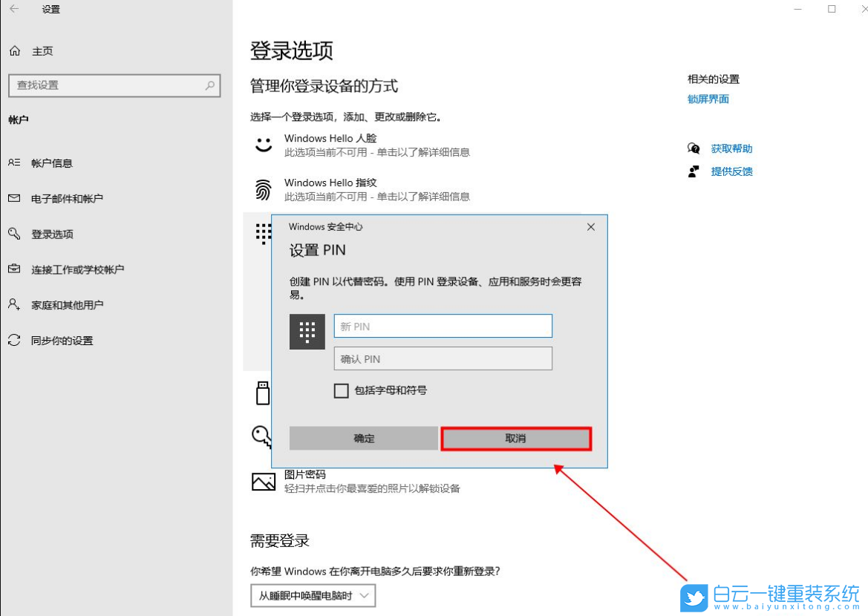Enable 包括字母和符号 checkbox
This screenshot has height=616, width=868.
point(342,390)
